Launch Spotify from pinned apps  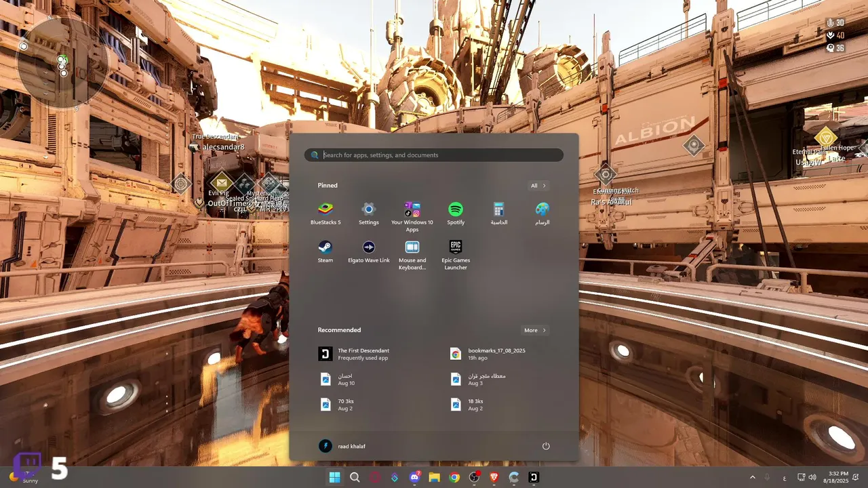coord(456,213)
